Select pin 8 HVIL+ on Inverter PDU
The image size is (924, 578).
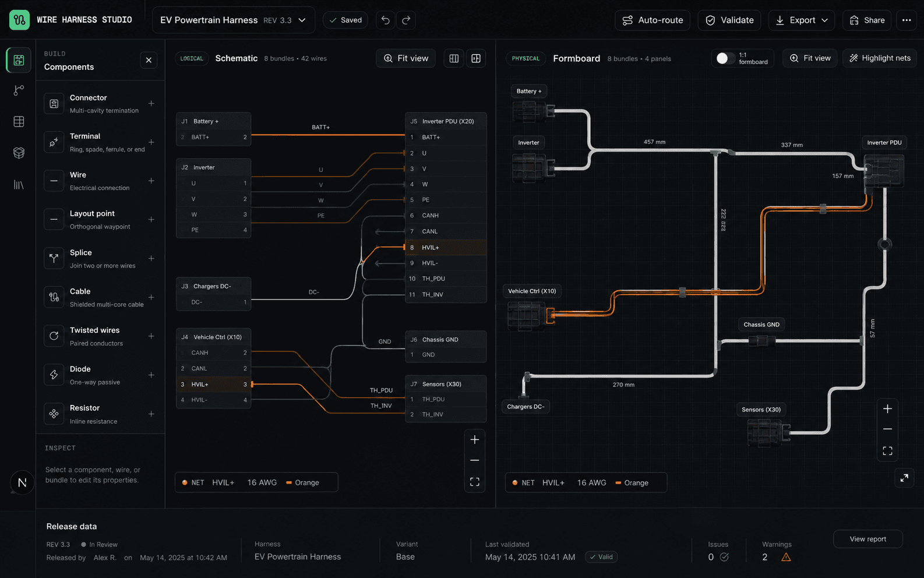(446, 248)
